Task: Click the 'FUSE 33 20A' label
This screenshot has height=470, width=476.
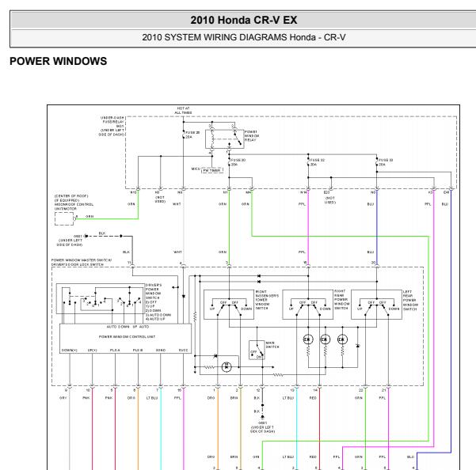Action: [x=386, y=162]
